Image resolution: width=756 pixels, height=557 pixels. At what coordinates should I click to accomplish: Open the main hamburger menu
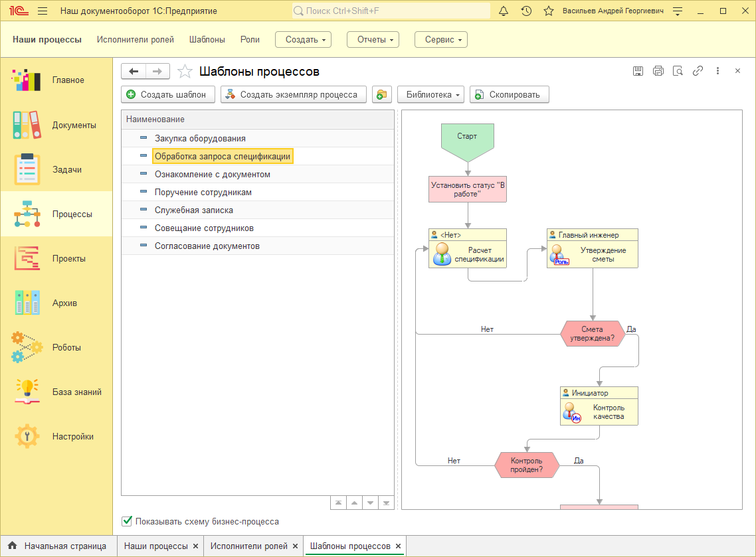click(43, 11)
